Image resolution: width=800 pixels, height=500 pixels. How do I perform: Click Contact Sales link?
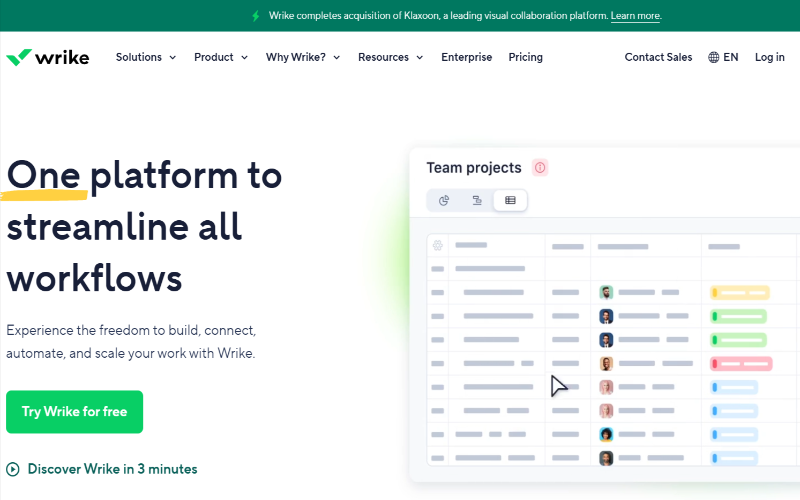[658, 57]
